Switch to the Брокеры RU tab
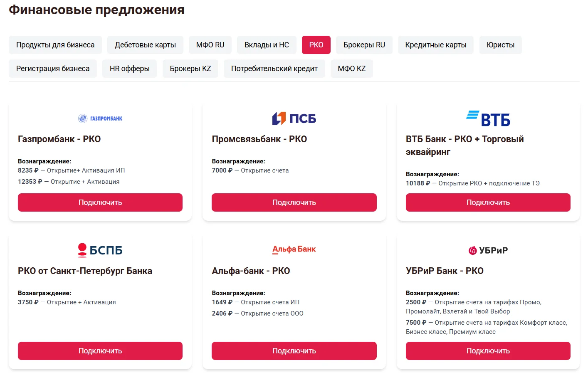The height and width of the screenshot is (375, 588). [x=364, y=44]
